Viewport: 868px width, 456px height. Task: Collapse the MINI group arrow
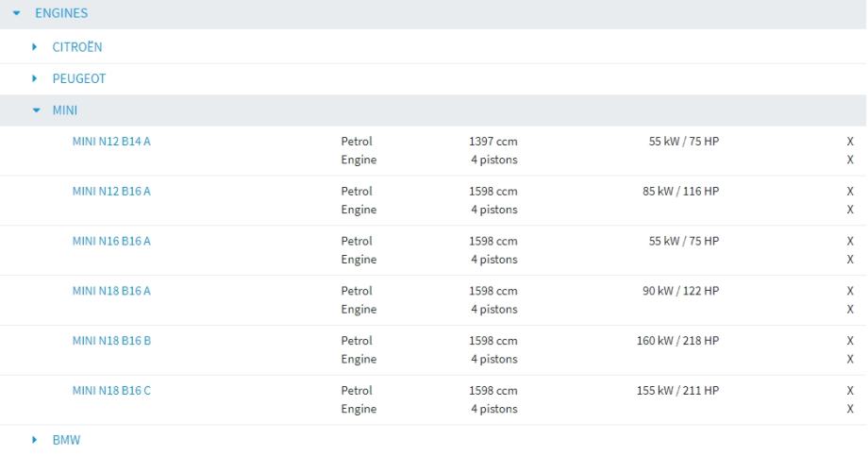point(36,111)
